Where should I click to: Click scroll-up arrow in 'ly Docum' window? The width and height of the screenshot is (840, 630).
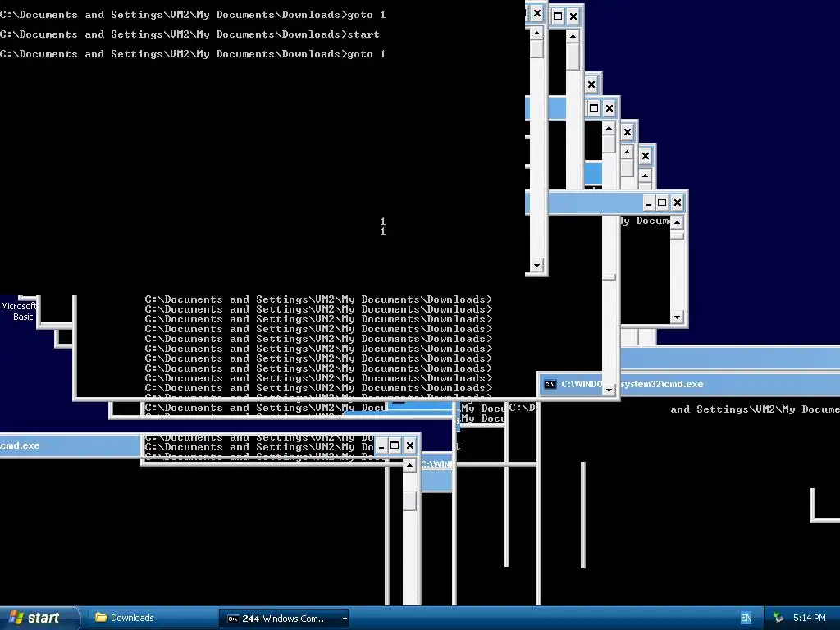coord(677,222)
